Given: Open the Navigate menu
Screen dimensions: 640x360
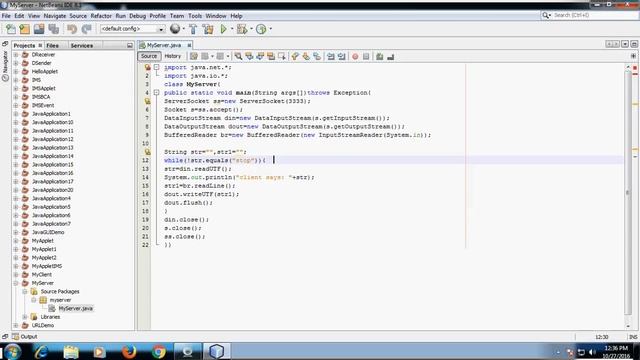Looking at the screenshot, I should [x=55, y=16].
